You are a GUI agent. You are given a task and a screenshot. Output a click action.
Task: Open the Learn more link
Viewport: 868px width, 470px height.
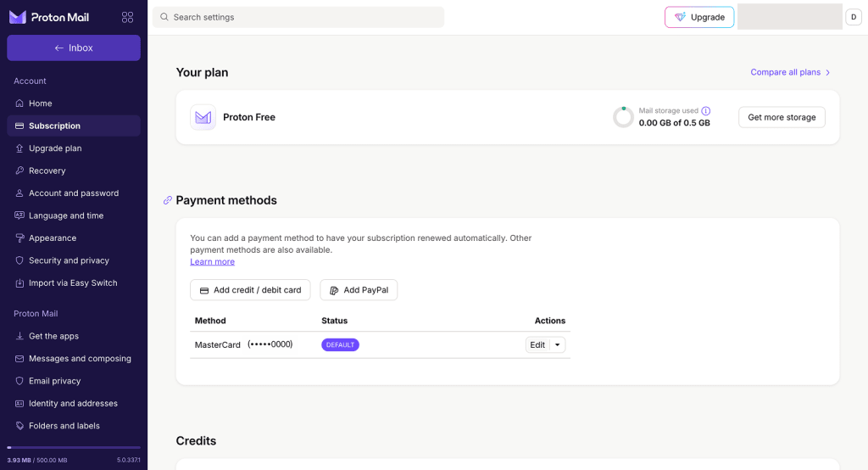[x=212, y=261]
